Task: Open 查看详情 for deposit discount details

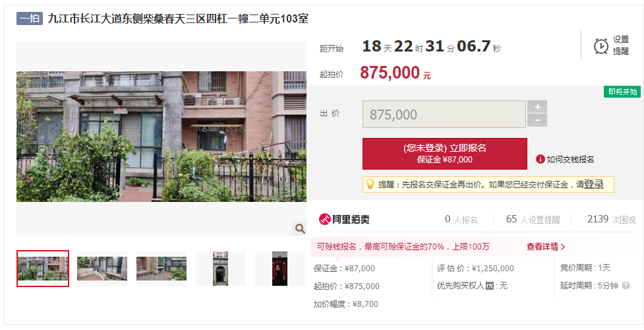Action: [x=546, y=247]
